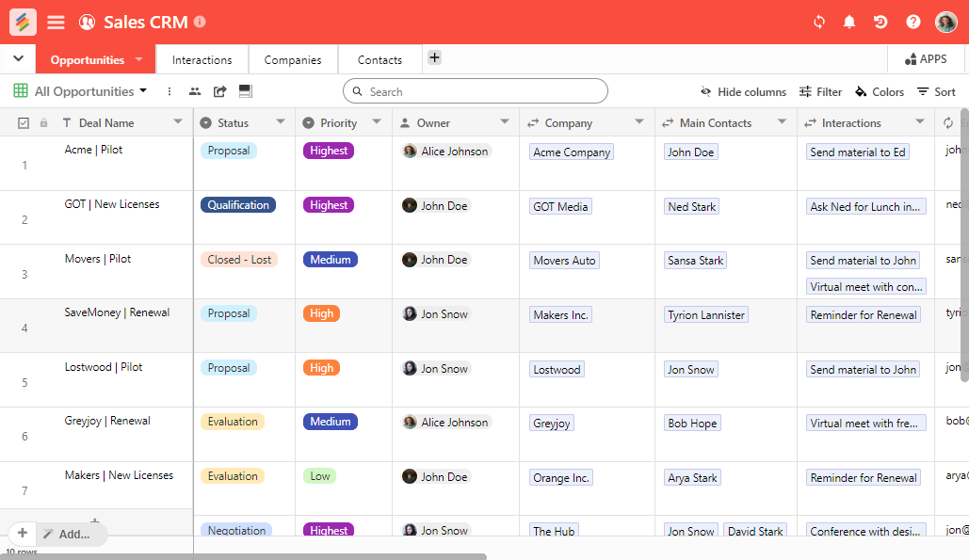Open help using the question mark icon
The height and width of the screenshot is (560, 969).
912,22
